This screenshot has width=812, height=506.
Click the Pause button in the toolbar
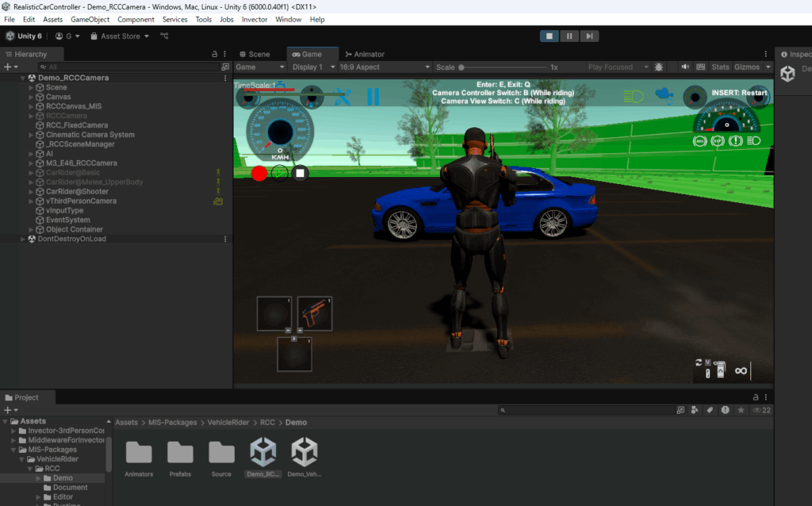pyautogui.click(x=569, y=36)
